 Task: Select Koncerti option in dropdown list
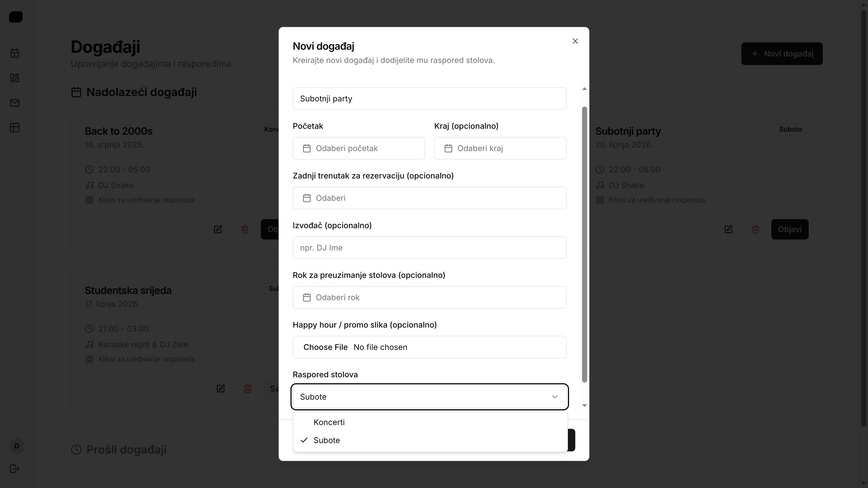[329, 422]
